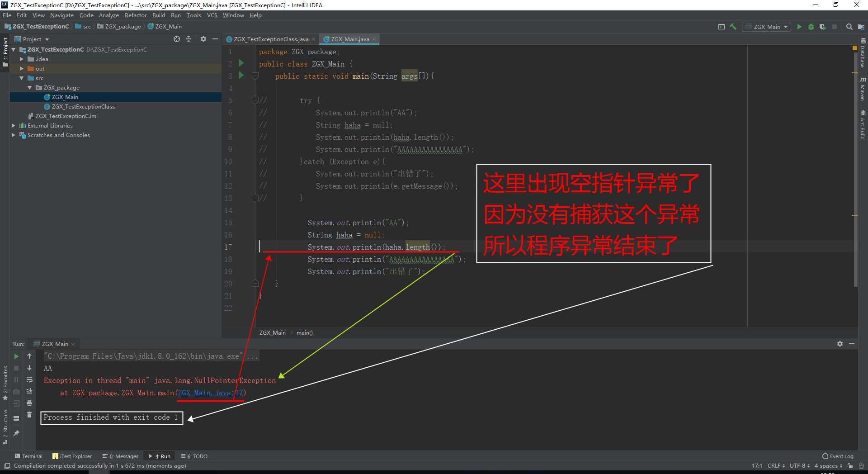Change UTF-8 encoding in status bar
The height and width of the screenshot is (474, 868).
pos(800,466)
